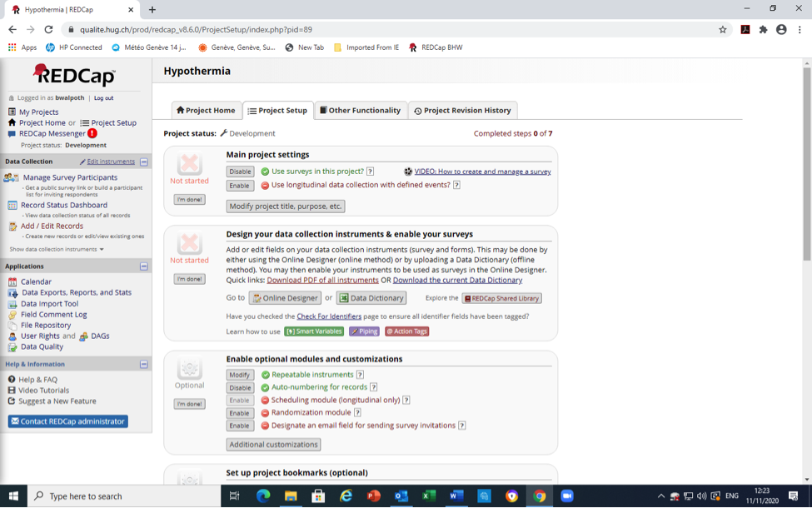Log out of REDCap
Screen dimensions: 812x508
click(103, 98)
